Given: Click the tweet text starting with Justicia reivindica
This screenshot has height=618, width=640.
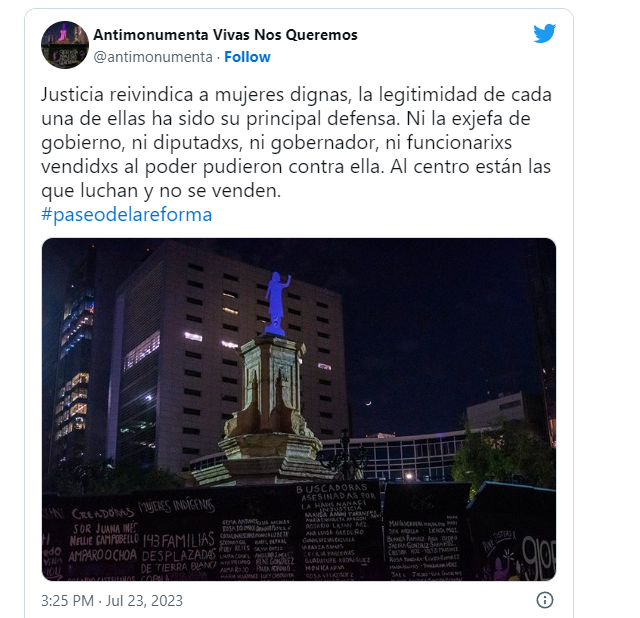Looking at the screenshot, I should (296, 142).
